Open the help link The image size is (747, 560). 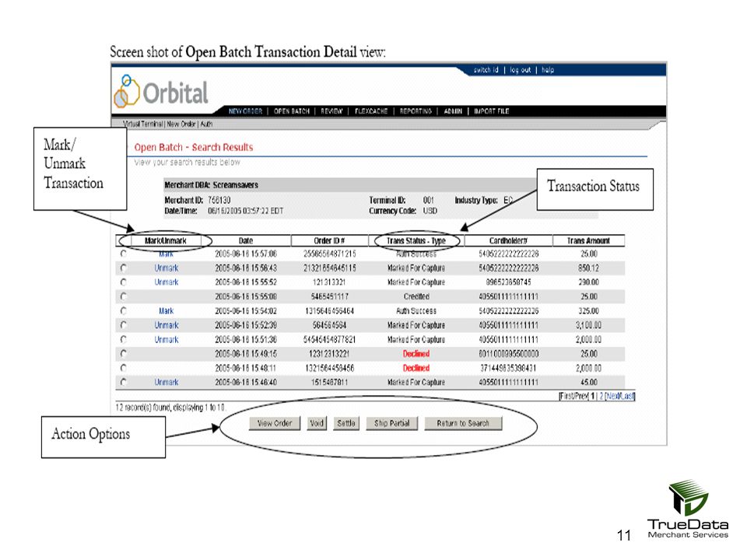point(548,70)
